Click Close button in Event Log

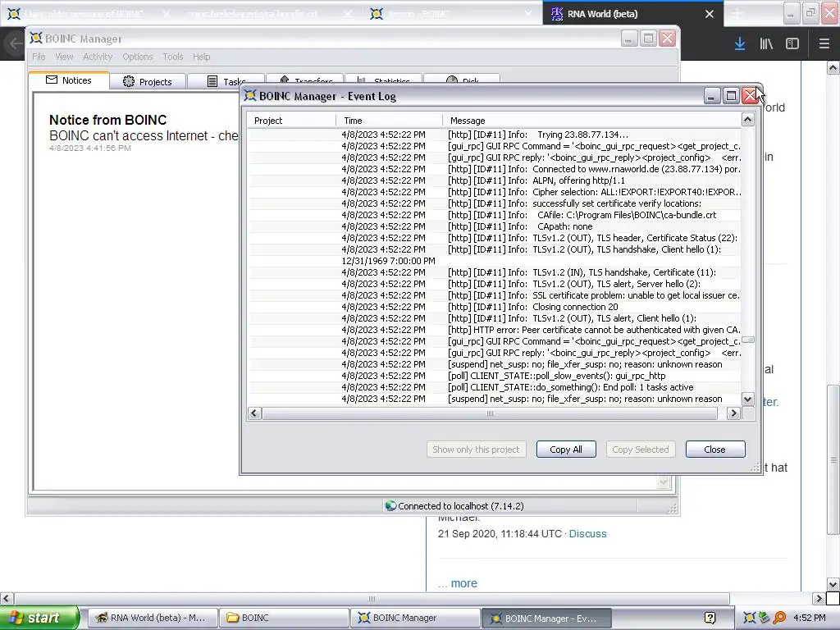pyautogui.click(x=715, y=450)
